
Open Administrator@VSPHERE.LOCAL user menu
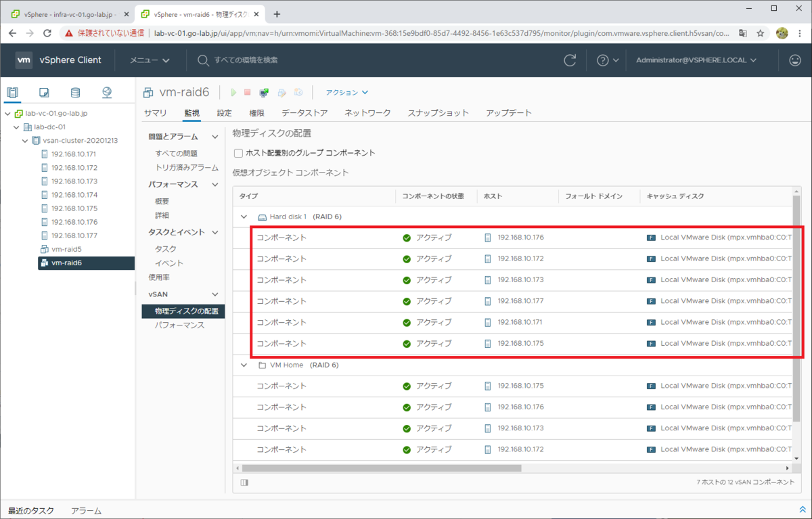[696, 60]
